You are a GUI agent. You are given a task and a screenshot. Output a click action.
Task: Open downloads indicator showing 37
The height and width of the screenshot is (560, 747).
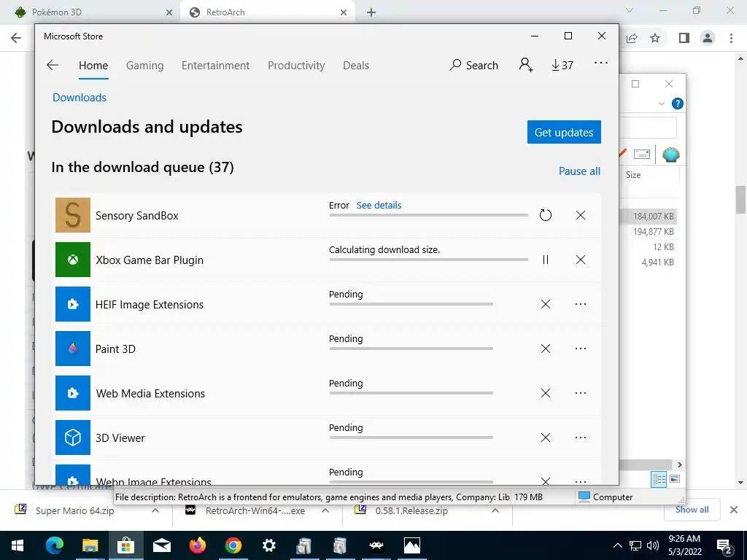coord(562,65)
